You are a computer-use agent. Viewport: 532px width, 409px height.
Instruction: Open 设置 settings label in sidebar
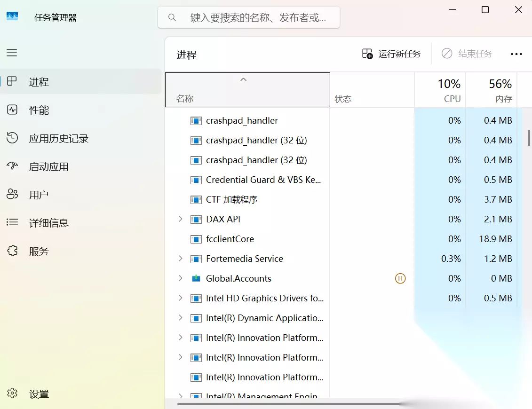(x=39, y=394)
